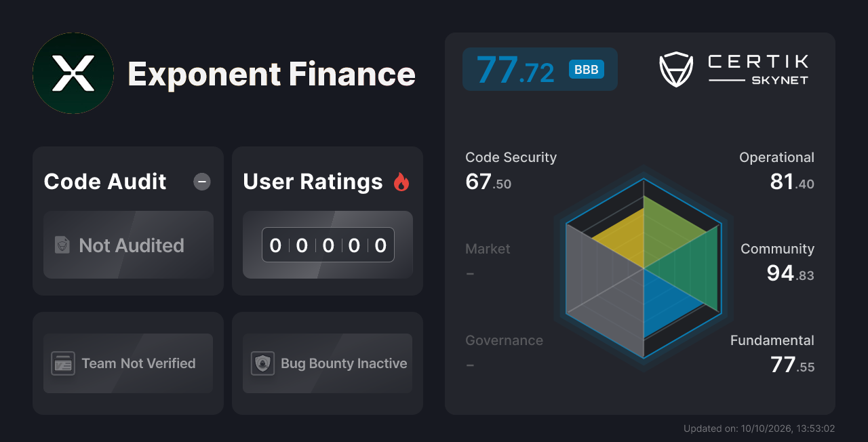
Task: Click the greyed Market label
Action: (x=488, y=249)
